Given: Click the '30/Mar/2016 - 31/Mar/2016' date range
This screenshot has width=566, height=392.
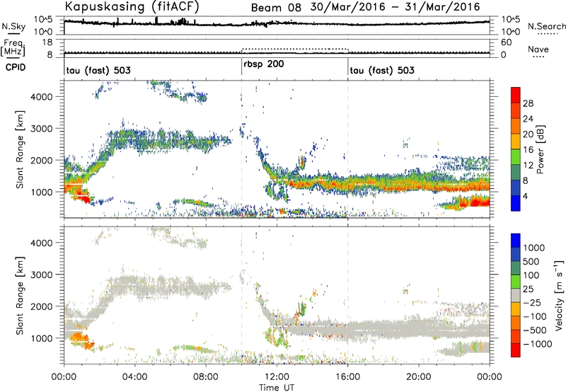Looking at the screenshot, I should pyautogui.click(x=395, y=7).
